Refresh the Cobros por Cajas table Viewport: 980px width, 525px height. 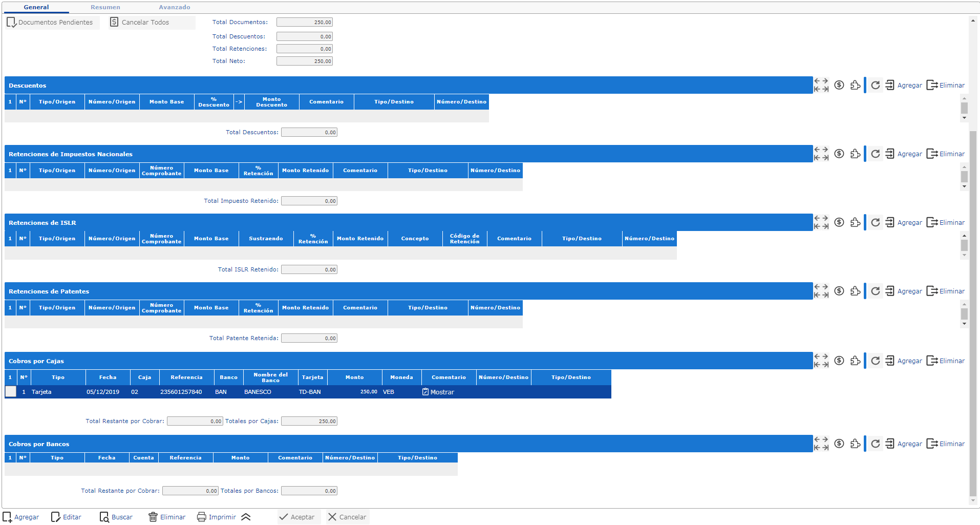pyautogui.click(x=875, y=361)
